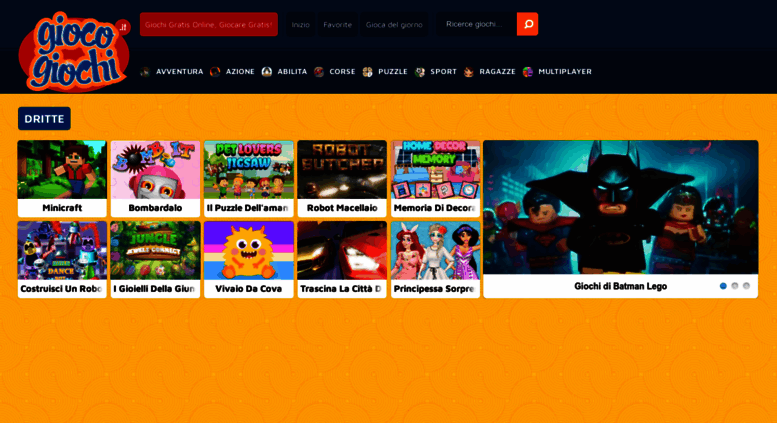Open the Lego Batman featured slide image

pyautogui.click(x=620, y=207)
